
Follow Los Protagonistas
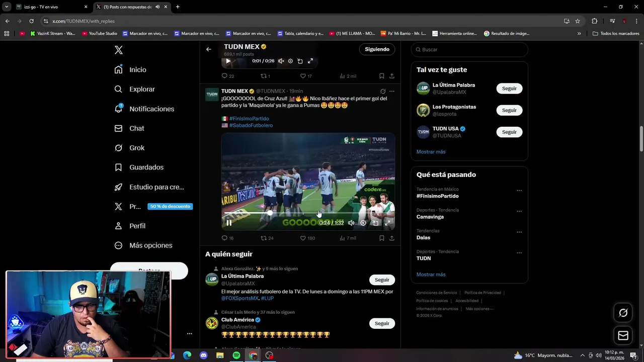(509, 110)
